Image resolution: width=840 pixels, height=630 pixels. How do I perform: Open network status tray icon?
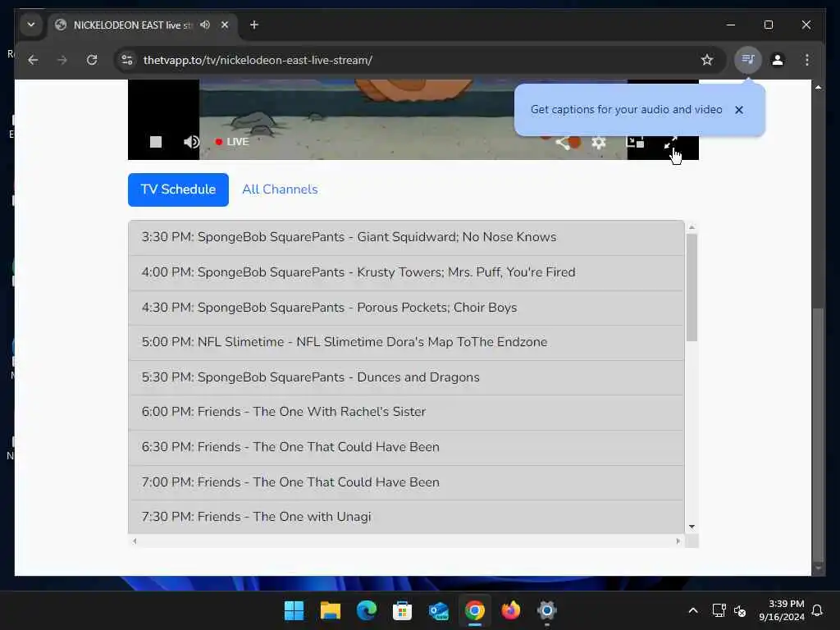pos(719,610)
